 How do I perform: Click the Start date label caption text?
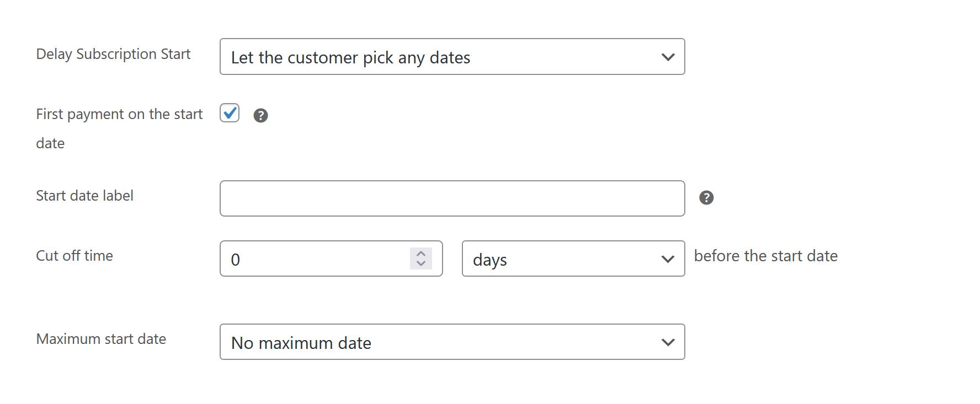click(84, 196)
